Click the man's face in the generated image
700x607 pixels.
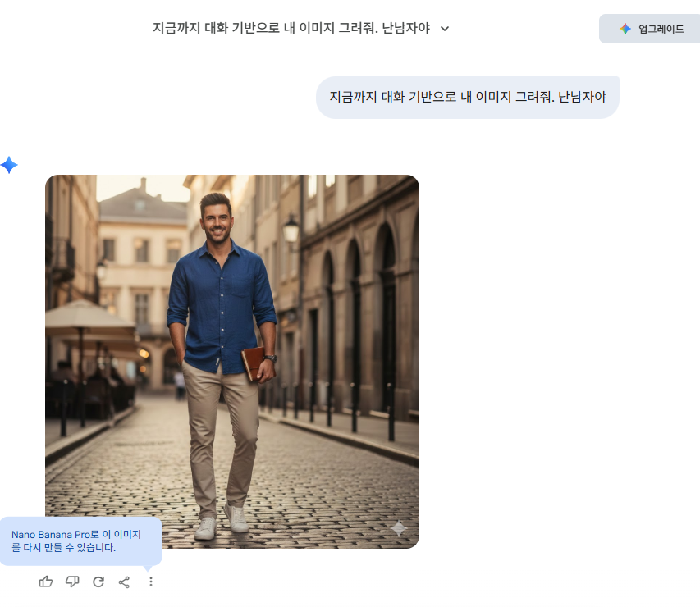coord(217,217)
